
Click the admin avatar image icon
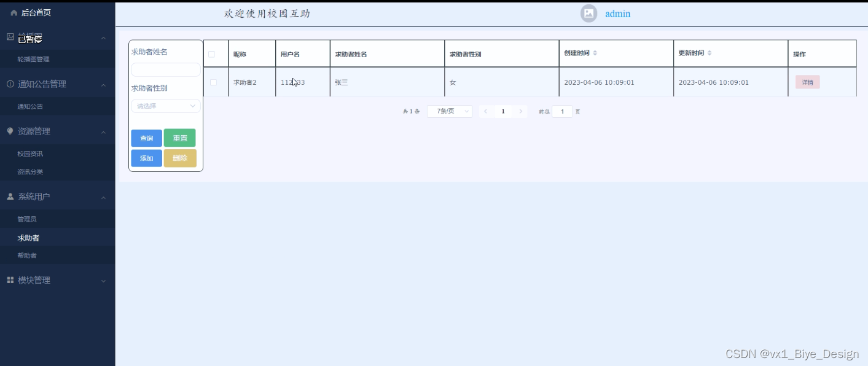pos(588,14)
